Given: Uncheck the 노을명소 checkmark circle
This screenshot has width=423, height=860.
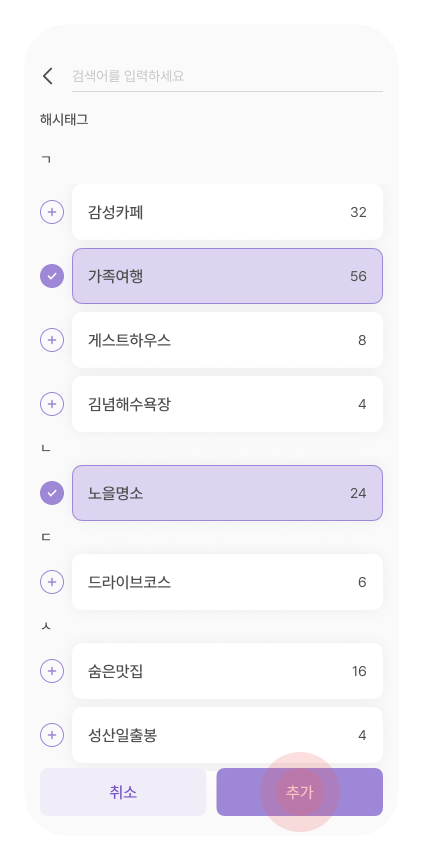Looking at the screenshot, I should 52,493.
